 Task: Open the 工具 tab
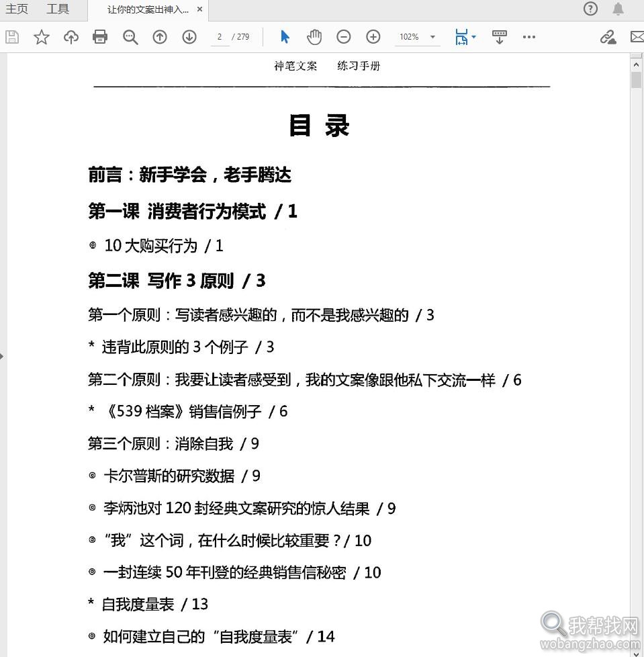(57, 9)
